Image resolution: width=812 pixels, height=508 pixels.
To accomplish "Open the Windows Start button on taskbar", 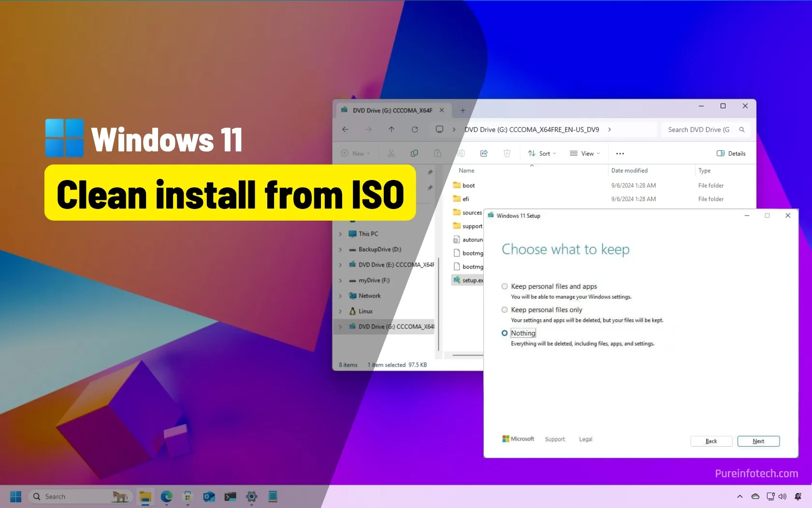I will (x=15, y=496).
